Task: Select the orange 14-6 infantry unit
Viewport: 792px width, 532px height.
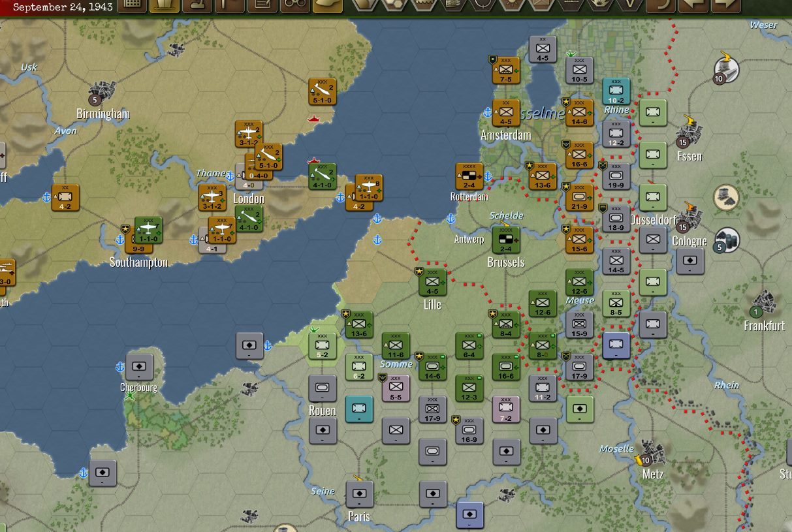Action: click(x=579, y=112)
